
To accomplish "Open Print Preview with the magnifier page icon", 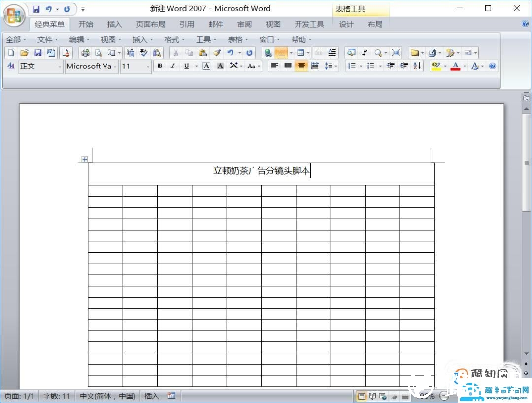I will [x=99, y=53].
